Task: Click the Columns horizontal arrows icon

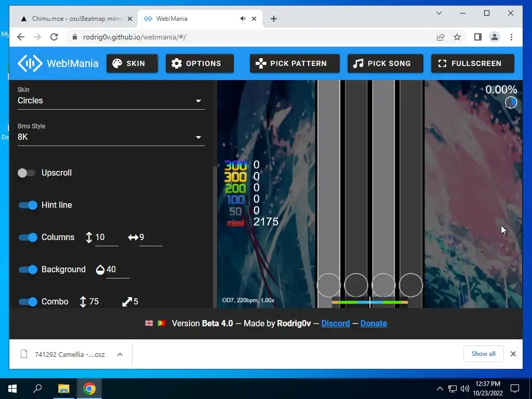Action: [x=133, y=237]
